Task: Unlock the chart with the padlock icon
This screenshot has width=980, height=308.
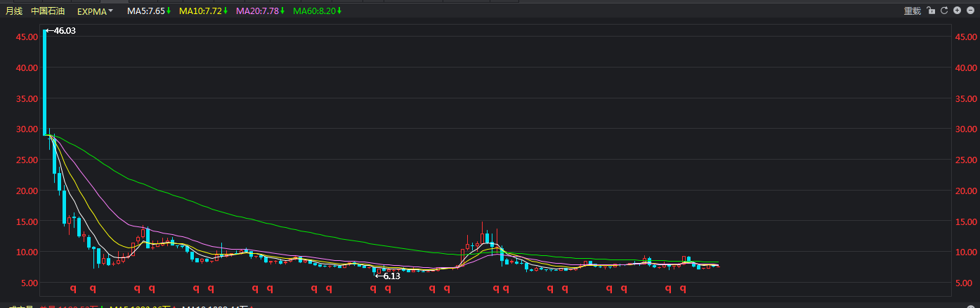Action: coord(931,11)
